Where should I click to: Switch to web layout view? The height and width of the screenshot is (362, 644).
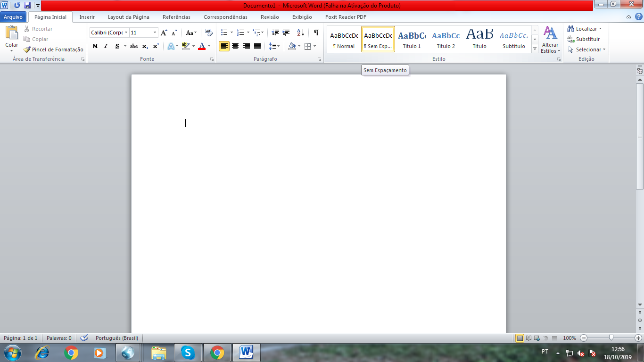click(537, 338)
